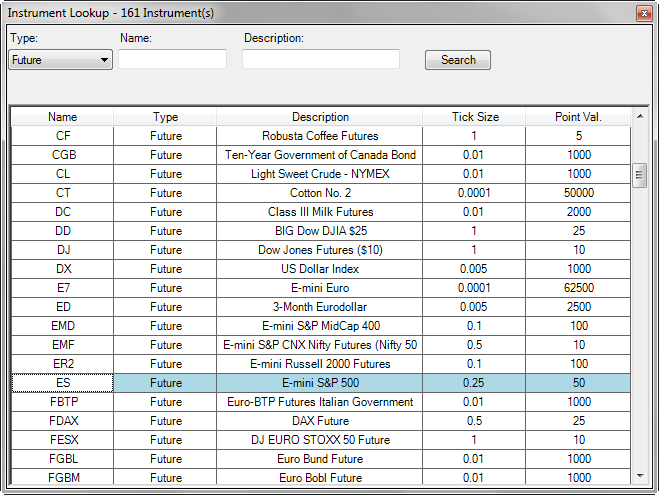
Task: Sort by the Name column header
Action: [62, 117]
